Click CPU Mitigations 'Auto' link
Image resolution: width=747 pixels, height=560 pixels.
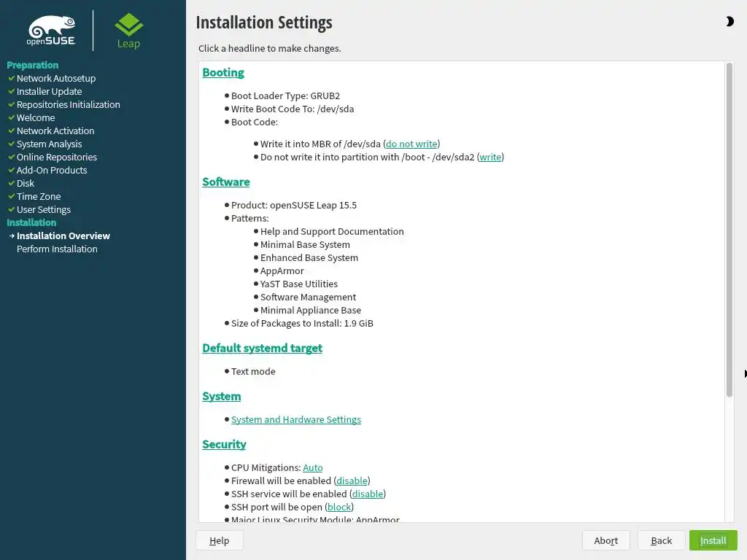312,467
